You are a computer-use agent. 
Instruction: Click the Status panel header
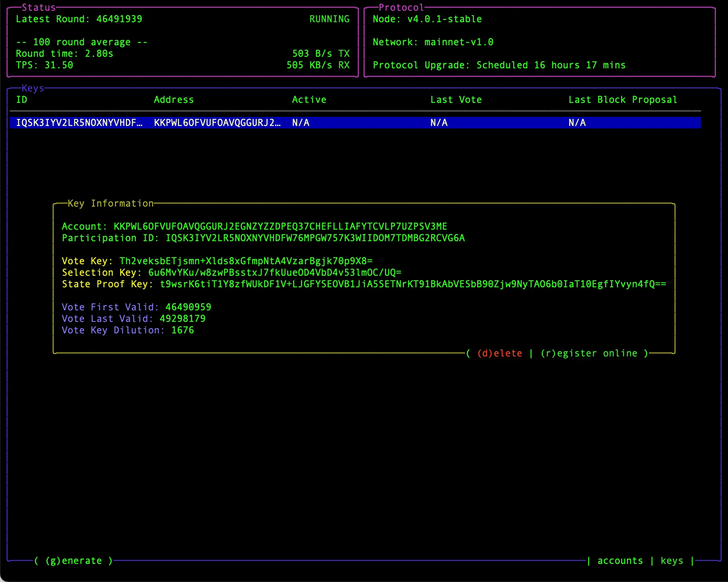pos(39,7)
